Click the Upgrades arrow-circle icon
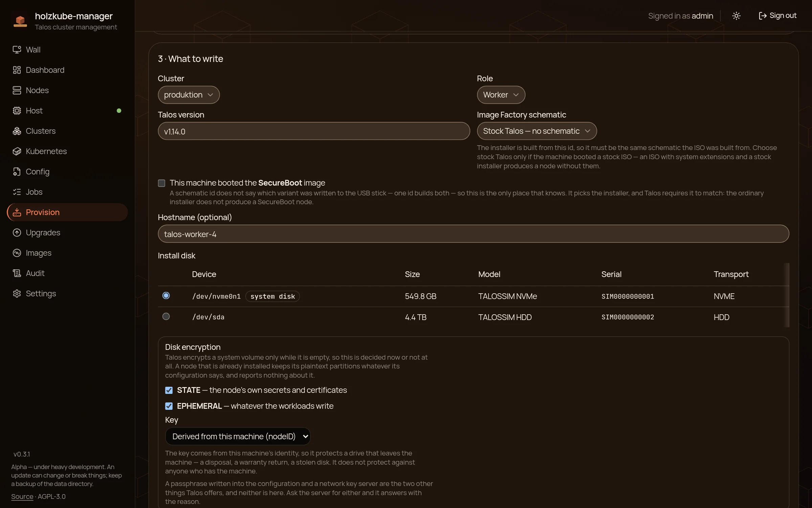Image resolution: width=812 pixels, height=508 pixels. 17,233
